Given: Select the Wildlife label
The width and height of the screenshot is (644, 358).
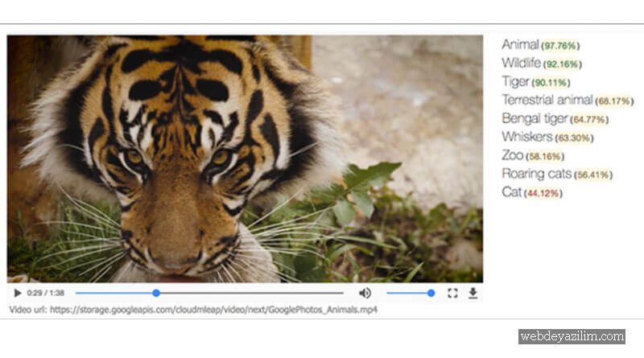Looking at the screenshot, I should tap(522, 64).
